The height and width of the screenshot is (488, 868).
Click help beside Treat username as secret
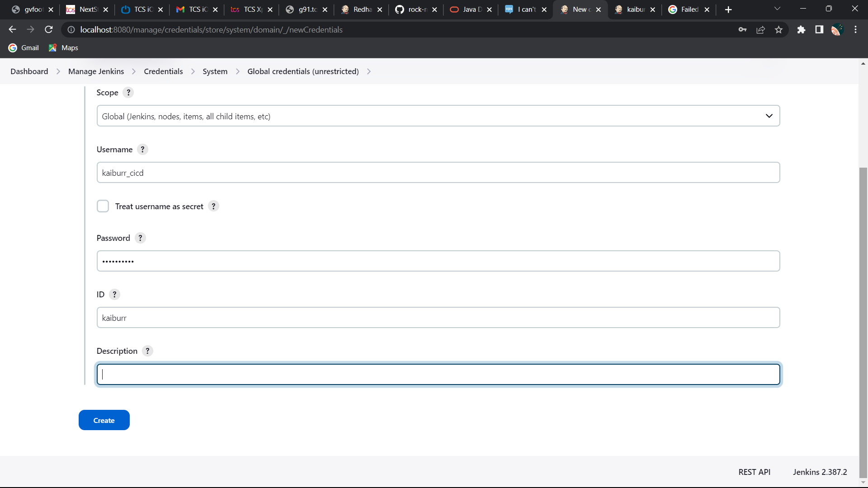pos(213,206)
